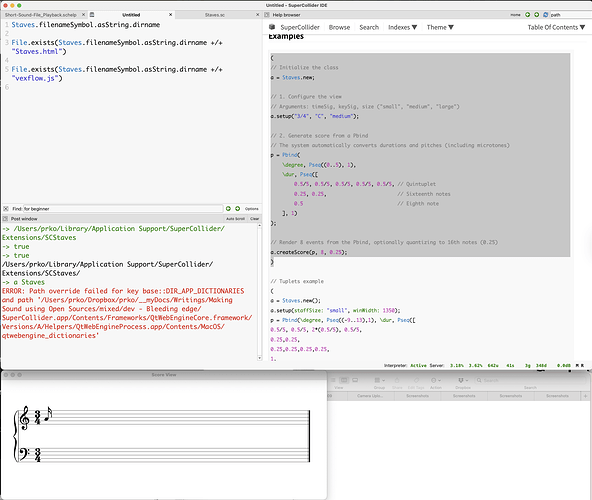Viewport: 592px width, 500px height.
Task: Click the SuperCollider cube logo icon
Action: click(272, 27)
